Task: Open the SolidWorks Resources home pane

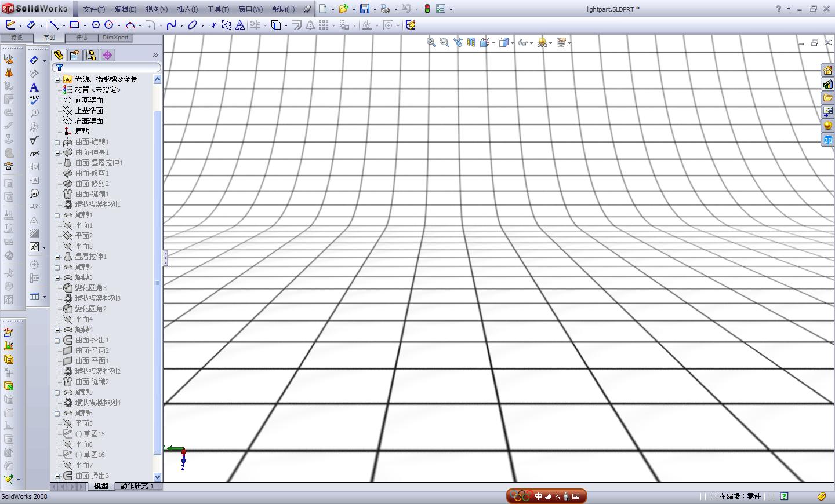Action: point(828,70)
